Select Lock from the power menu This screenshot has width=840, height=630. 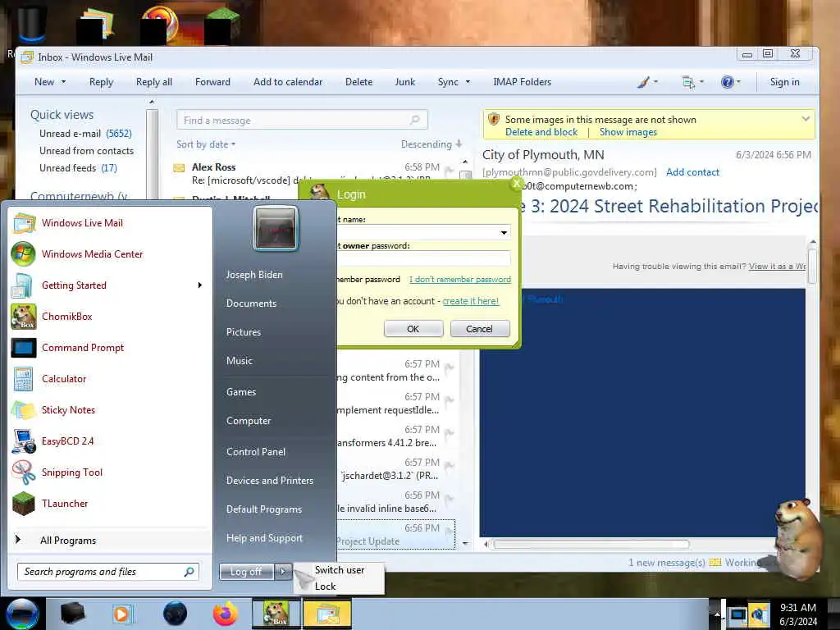(x=325, y=586)
